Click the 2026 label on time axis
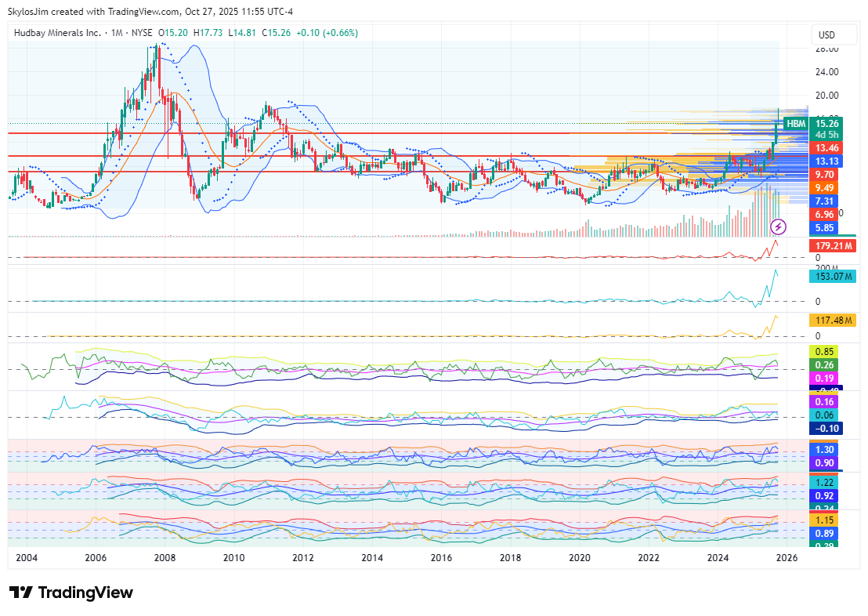Viewport: 868px width, 616px height. (x=787, y=557)
